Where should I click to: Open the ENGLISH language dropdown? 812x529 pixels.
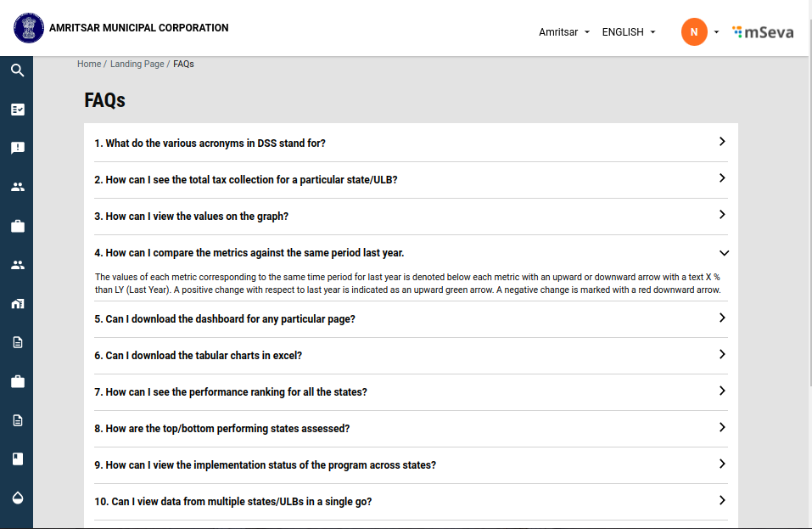coord(628,32)
